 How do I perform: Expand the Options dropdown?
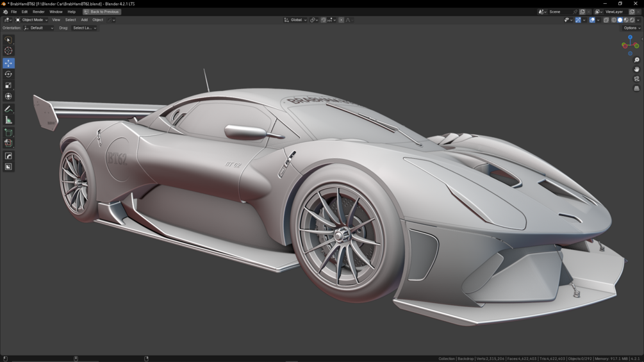coord(632,28)
